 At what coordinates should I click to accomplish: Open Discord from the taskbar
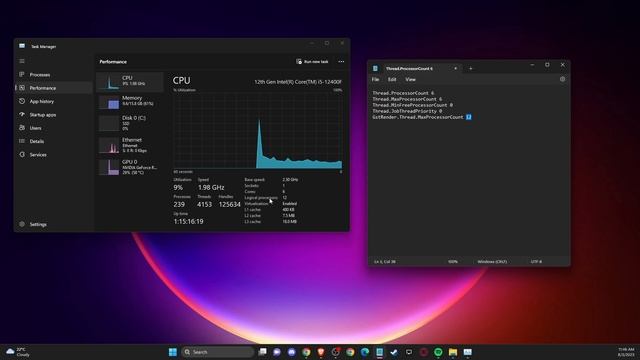click(x=291, y=352)
